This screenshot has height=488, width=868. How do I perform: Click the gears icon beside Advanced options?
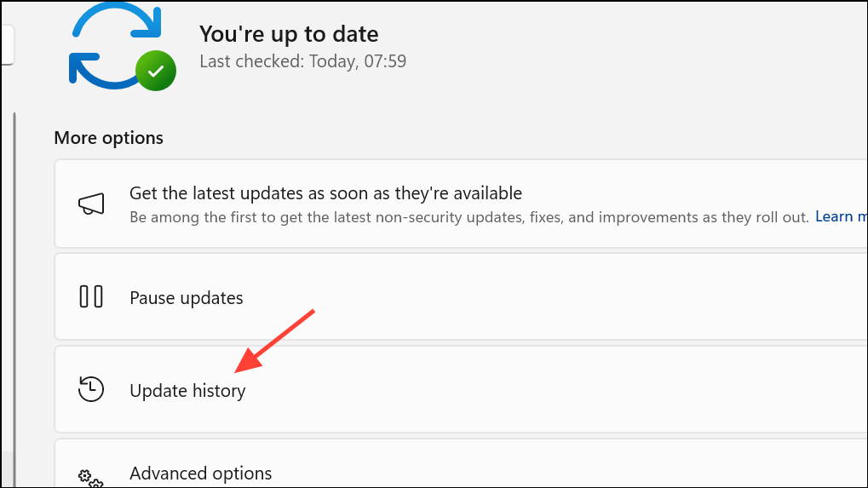coord(90,479)
